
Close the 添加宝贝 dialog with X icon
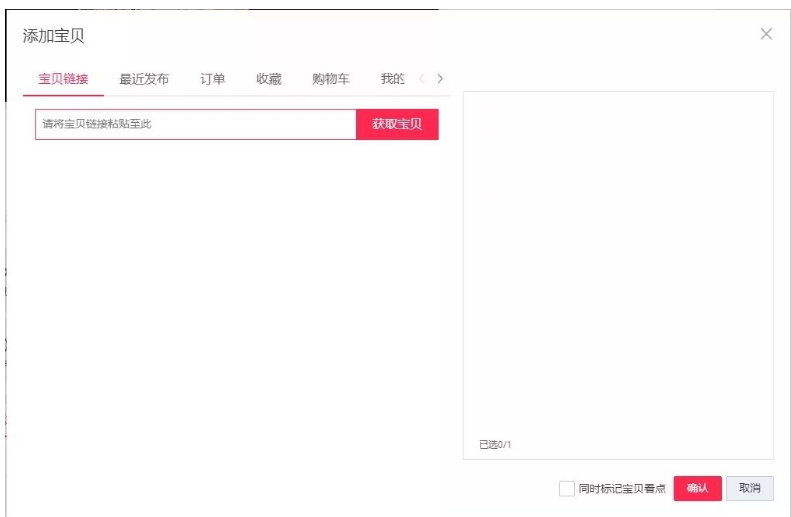pos(766,34)
